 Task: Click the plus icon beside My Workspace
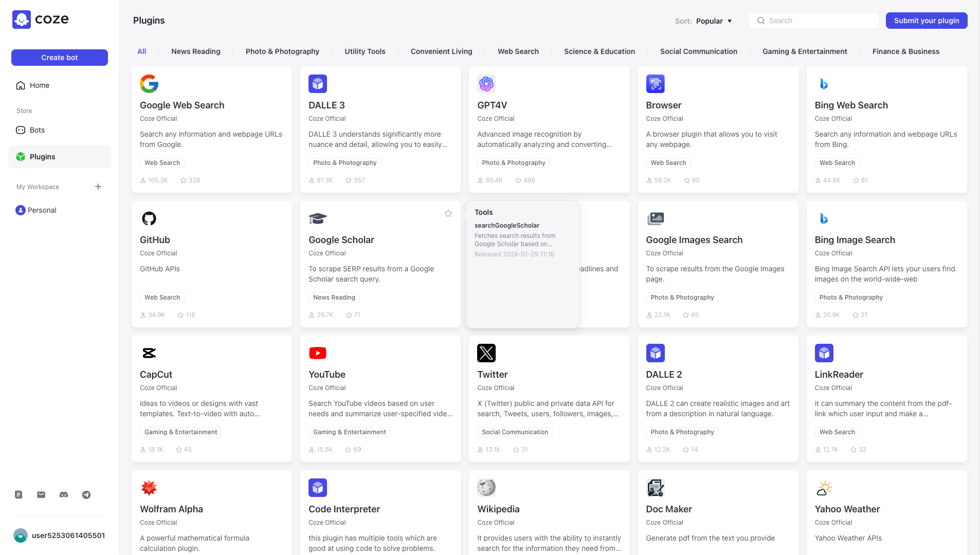[98, 187]
